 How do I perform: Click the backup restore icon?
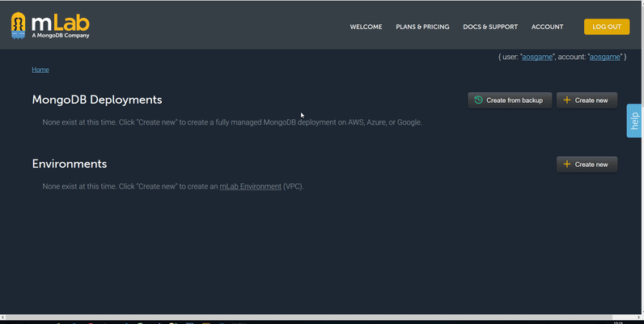click(x=478, y=100)
